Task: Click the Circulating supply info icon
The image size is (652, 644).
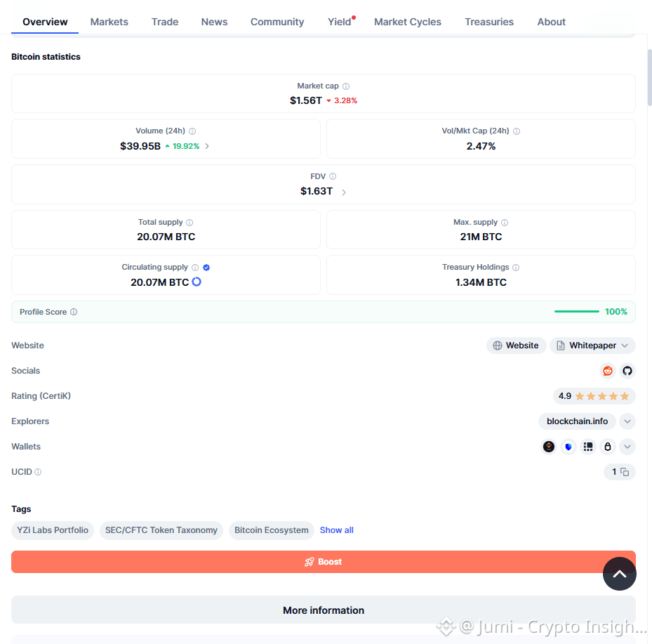Action: [195, 268]
